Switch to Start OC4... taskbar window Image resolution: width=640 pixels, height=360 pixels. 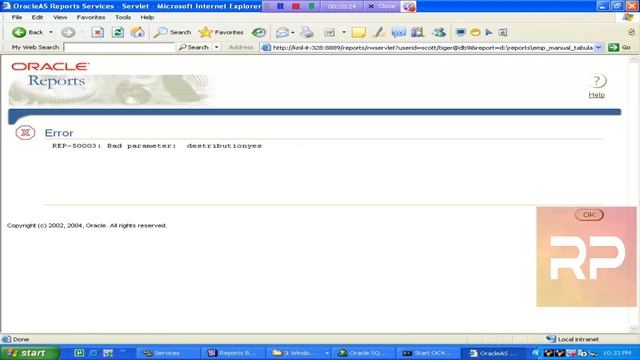[x=428, y=353]
